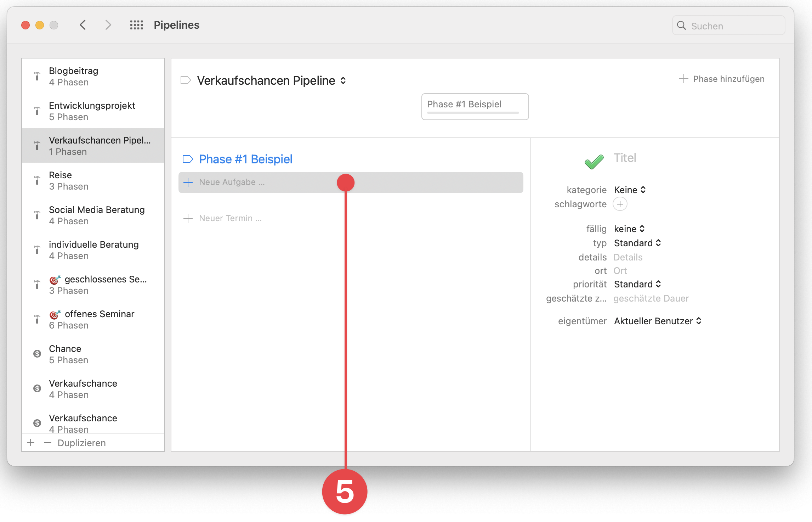Open the typ dropdown showing Standard
Screen dimensions: 812x522
(637, 243)
